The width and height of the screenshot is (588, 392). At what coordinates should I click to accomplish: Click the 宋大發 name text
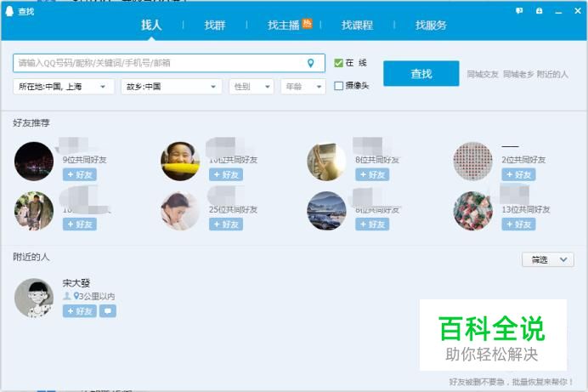click(76, 283)
